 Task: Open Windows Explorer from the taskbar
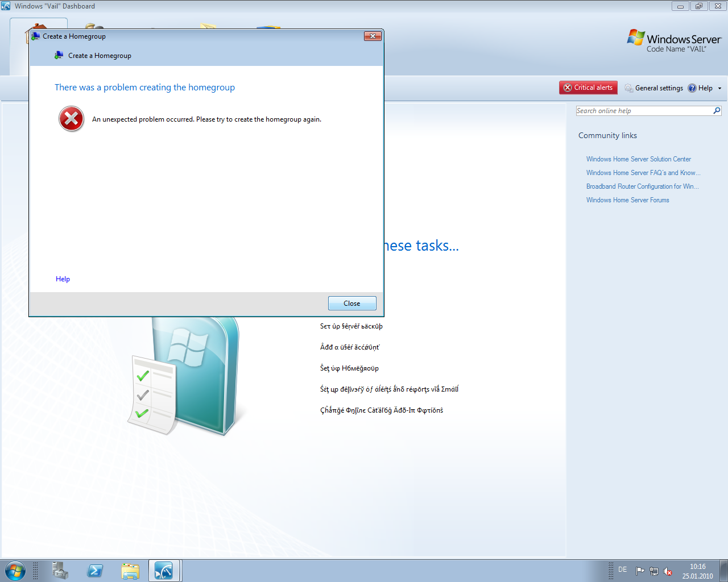[x=130, y=571]
